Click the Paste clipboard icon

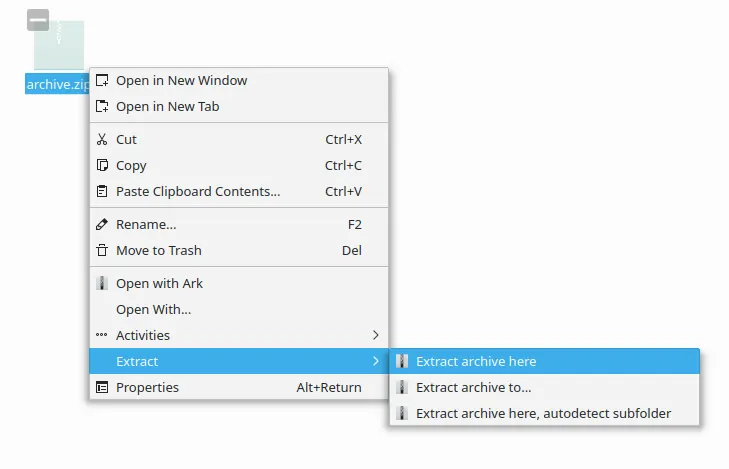102,192
